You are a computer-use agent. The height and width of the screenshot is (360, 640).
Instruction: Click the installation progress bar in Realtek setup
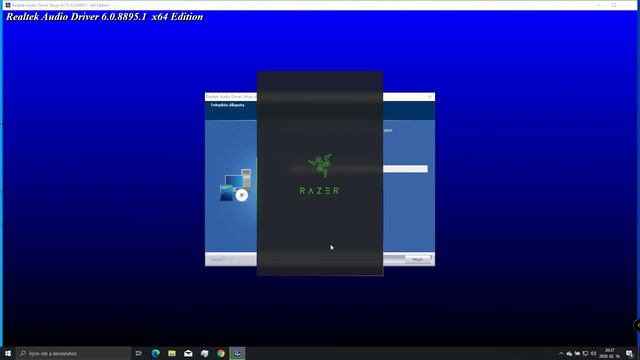[359, 169]
